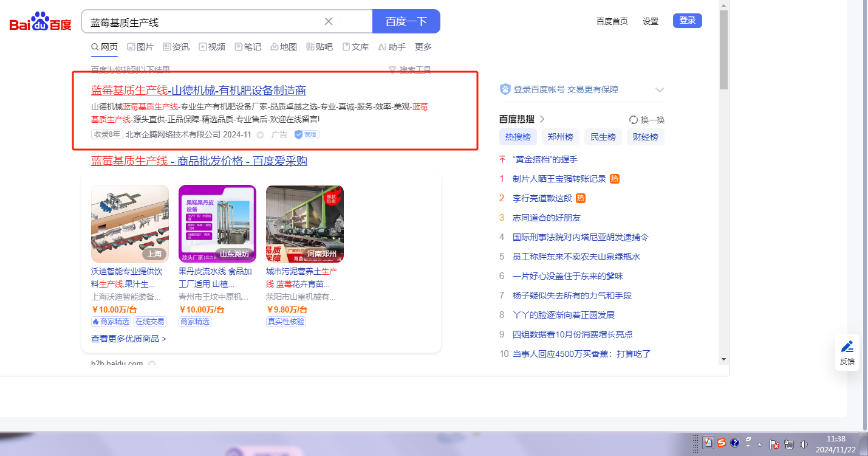Click the Action Center flag tray icon
This screenshot has width=868, height=456.
point(774,444)
